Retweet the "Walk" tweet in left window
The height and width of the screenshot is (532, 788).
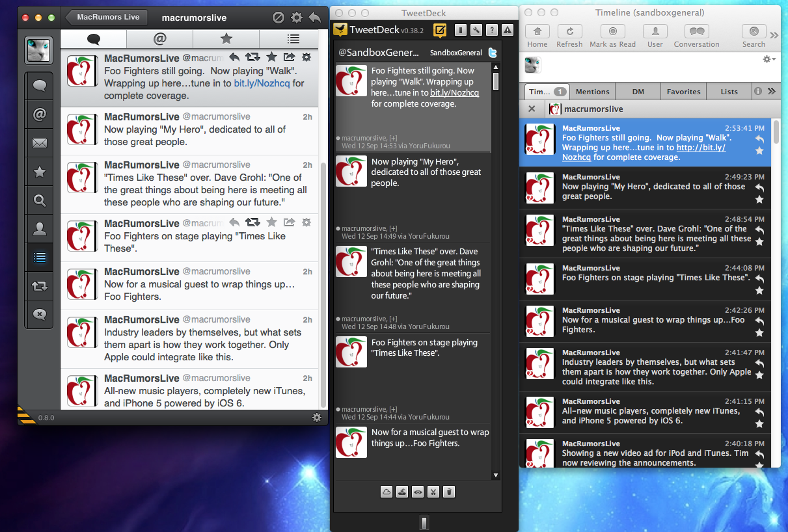point(253,58)
